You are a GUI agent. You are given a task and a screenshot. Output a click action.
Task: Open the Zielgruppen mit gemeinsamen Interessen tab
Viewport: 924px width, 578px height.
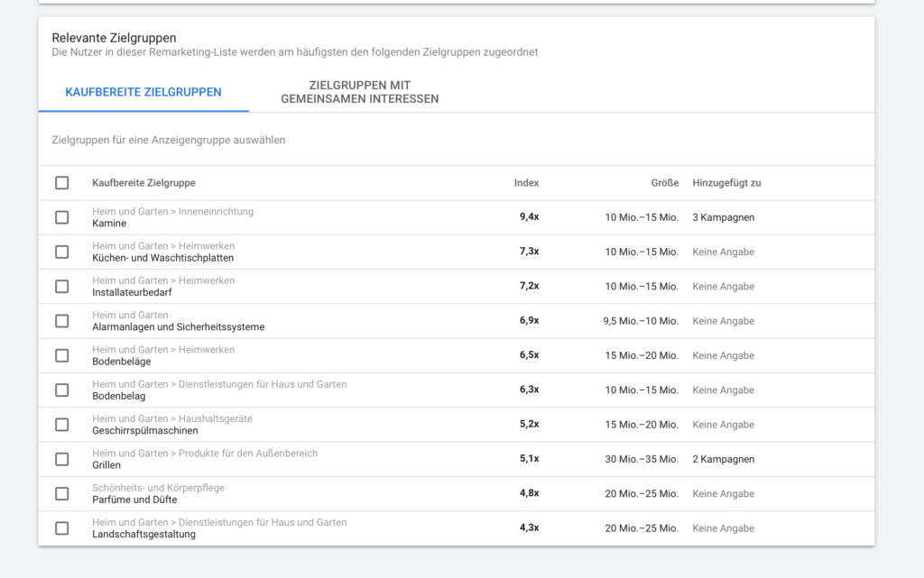pos(359,92)
